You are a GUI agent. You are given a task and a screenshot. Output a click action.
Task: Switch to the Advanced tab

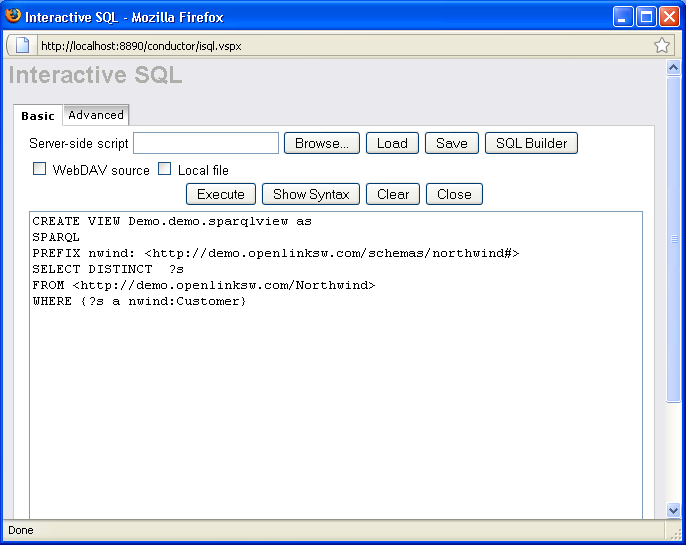(96, 115)
